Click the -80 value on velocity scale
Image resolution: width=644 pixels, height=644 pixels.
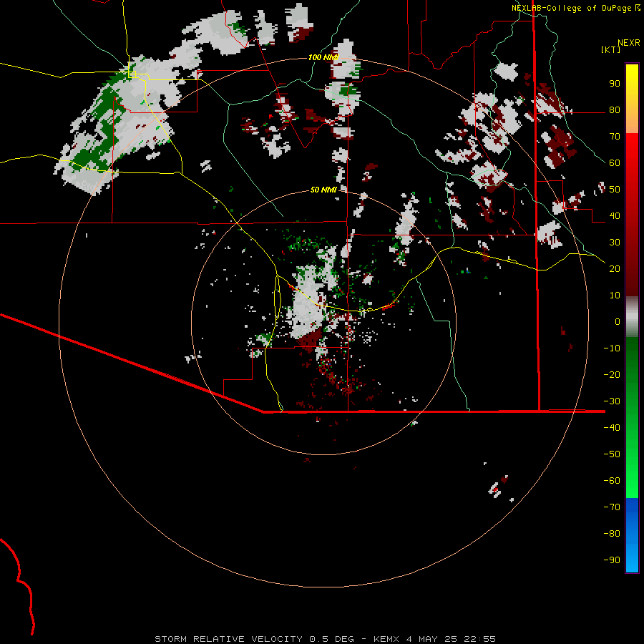612,534
